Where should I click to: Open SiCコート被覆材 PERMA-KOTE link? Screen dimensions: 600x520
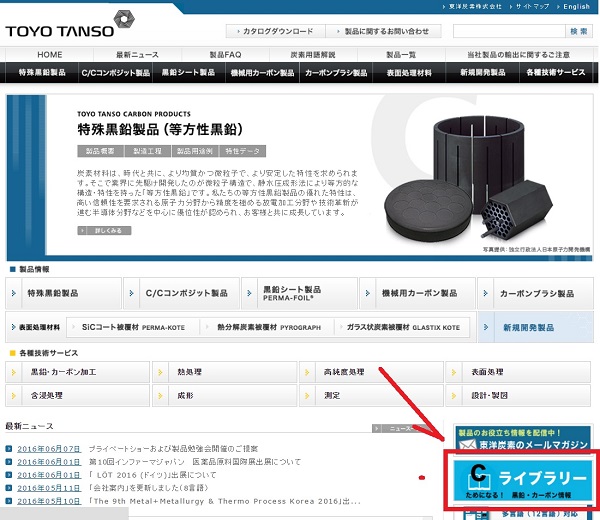point(133,327)
